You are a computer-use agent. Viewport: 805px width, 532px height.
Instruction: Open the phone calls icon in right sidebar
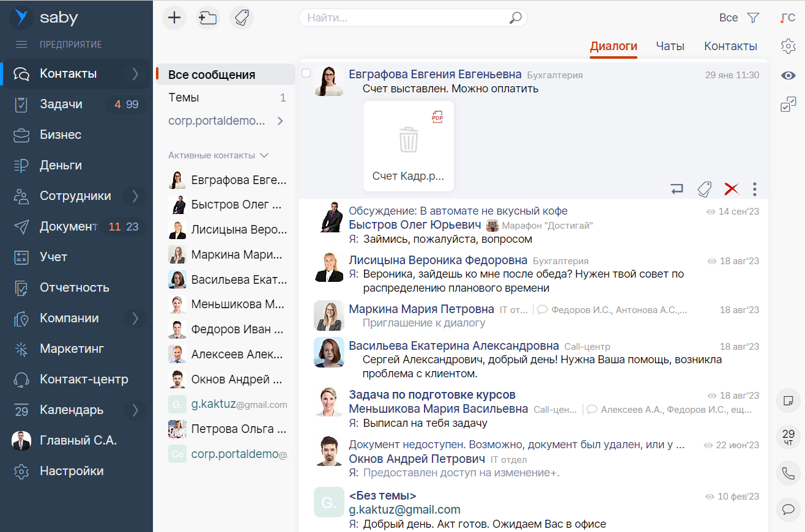coord(788,473)
